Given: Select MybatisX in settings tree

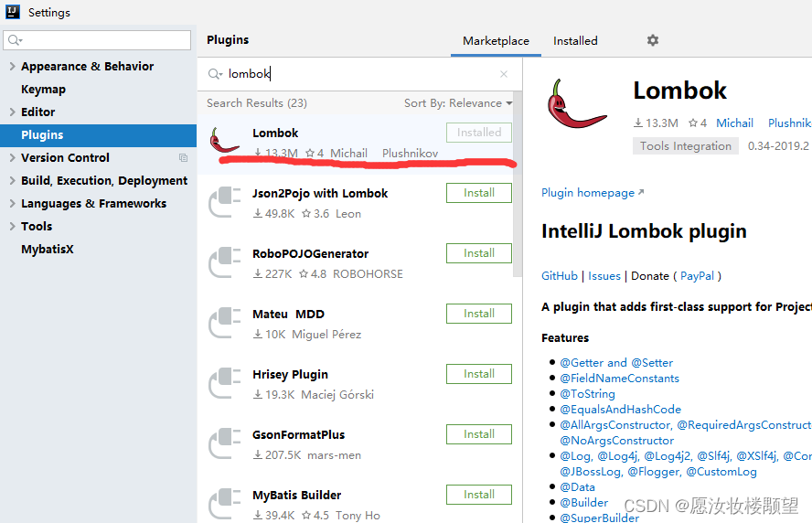Looking at the screenshot, I should [x=48, y=249].
